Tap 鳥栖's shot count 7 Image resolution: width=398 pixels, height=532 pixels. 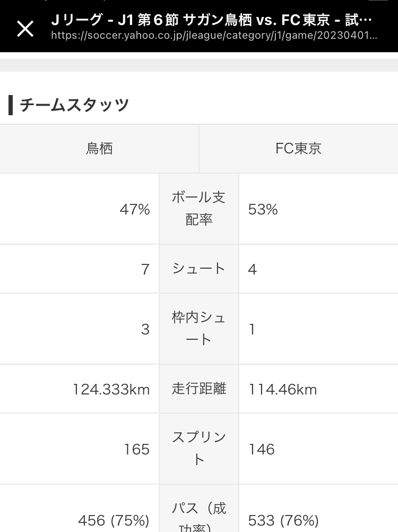145,269
